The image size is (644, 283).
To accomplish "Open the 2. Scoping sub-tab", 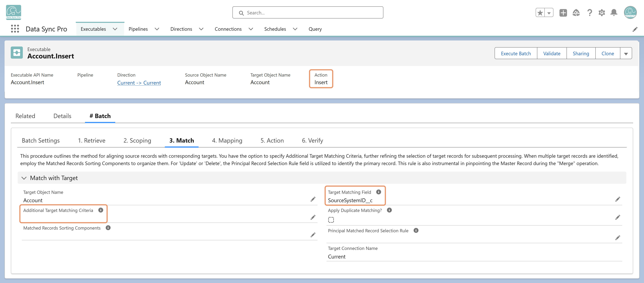I will pos(137,141).
